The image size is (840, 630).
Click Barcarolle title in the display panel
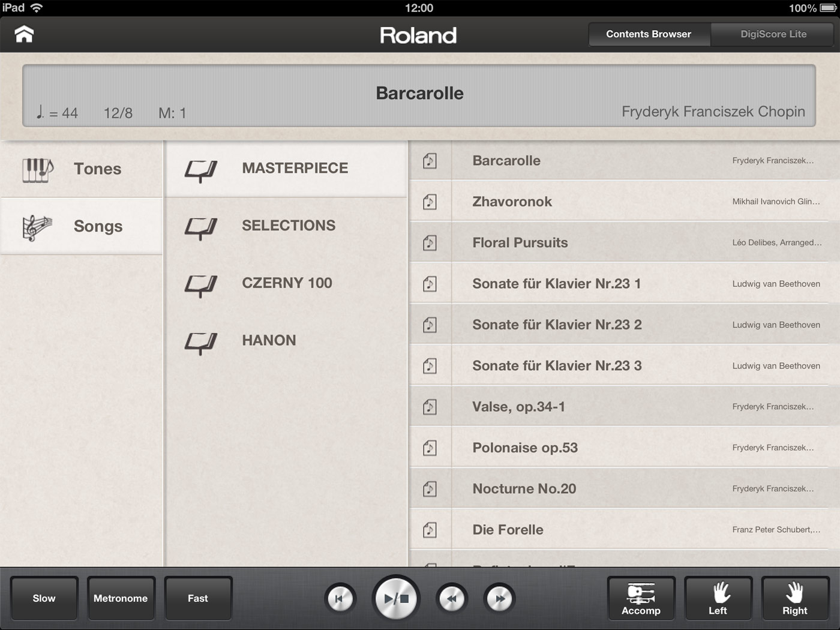419,93
